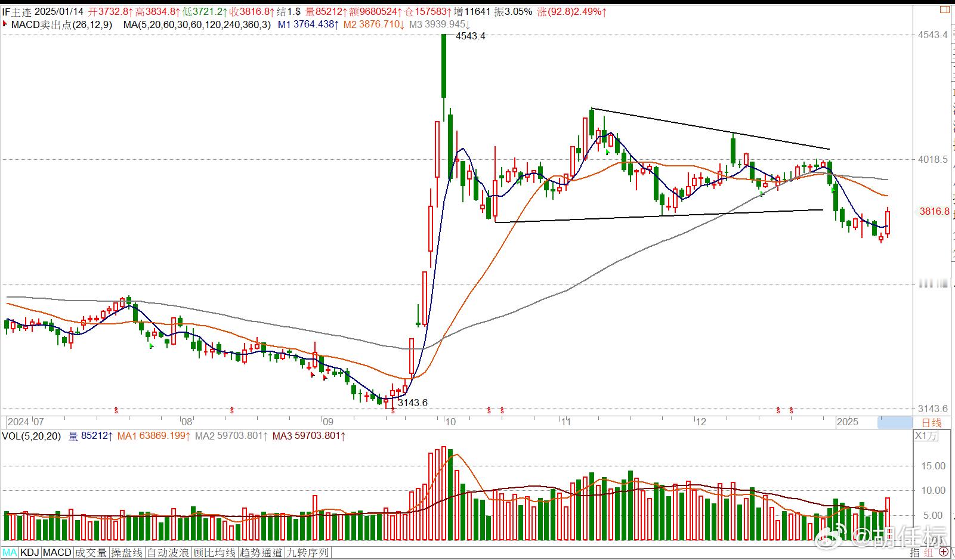Select the MACD indicator tab
This screenshot has height=560, width=955.
tap(57, 553)
